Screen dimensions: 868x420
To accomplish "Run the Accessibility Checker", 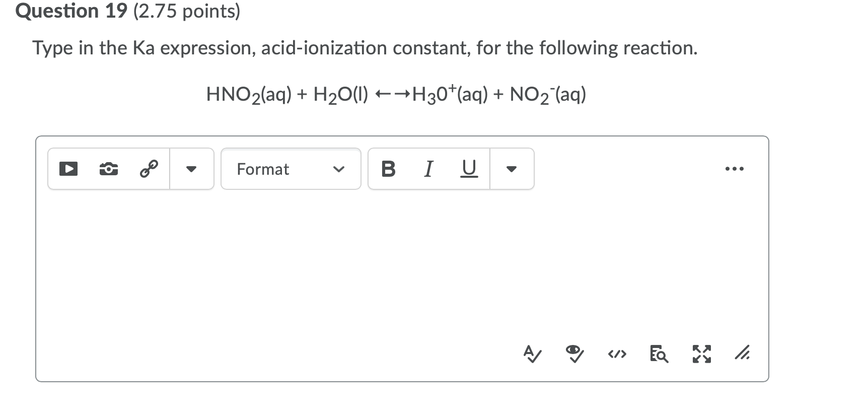I will tap(531, 354).
